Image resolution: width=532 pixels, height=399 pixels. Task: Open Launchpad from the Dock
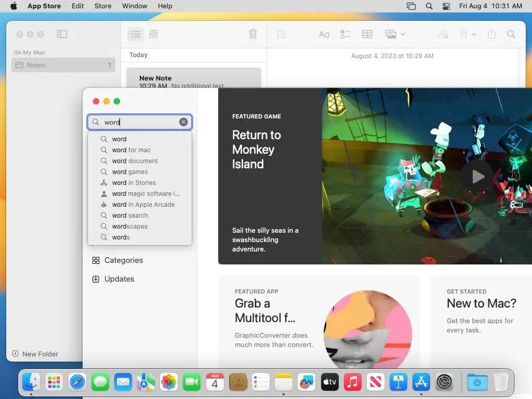(x=54, y=382)
